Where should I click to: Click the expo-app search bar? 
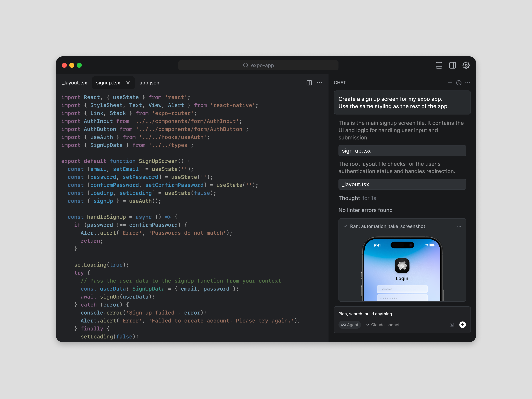tap(258, 65)
